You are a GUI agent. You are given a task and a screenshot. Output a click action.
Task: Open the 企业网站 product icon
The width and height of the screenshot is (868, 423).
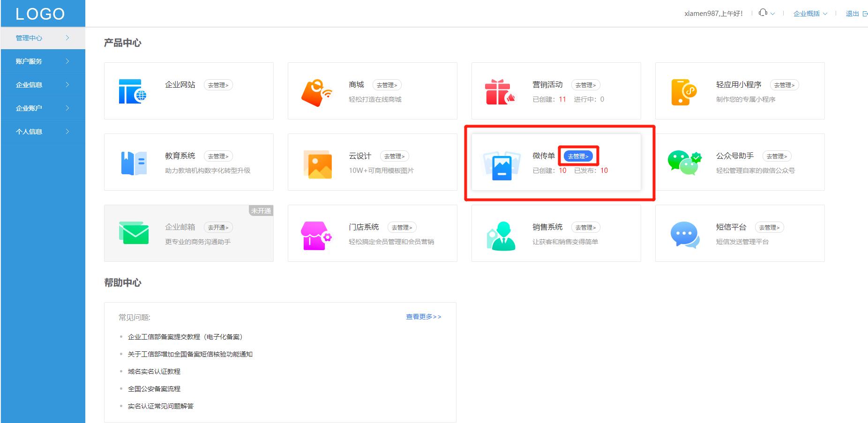tap(133, 90)
